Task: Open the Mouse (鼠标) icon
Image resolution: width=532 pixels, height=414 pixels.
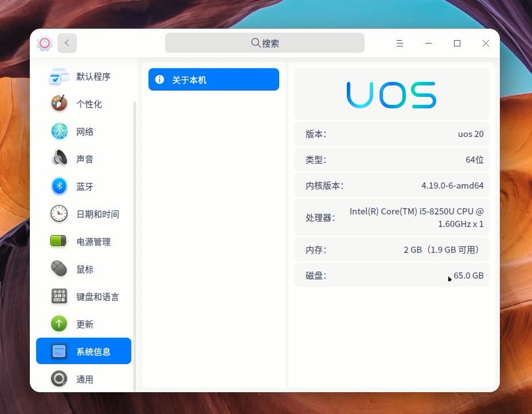Action: pos(59,269)
